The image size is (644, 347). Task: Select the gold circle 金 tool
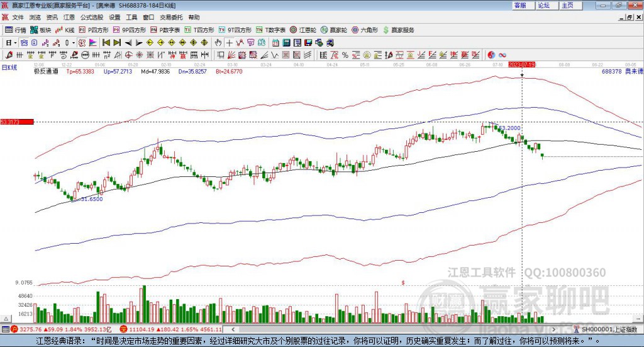pos(366,55)
